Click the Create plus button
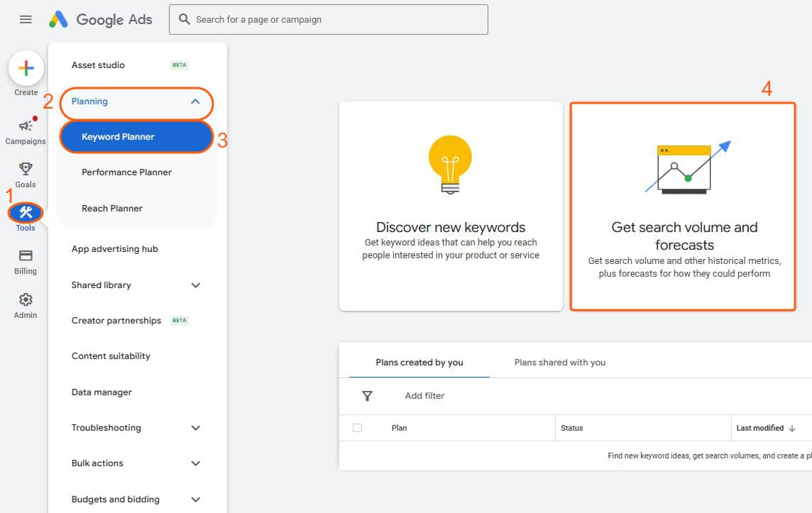This screenshot has width=812, height=513. pyautogui.click(x=26, y=68)
